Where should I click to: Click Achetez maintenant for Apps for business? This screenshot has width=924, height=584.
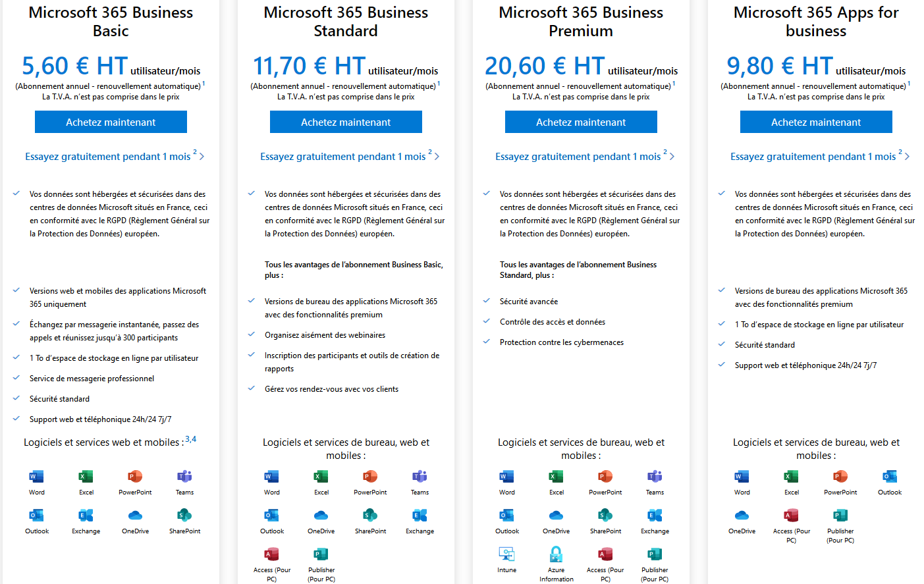[816, 122]
